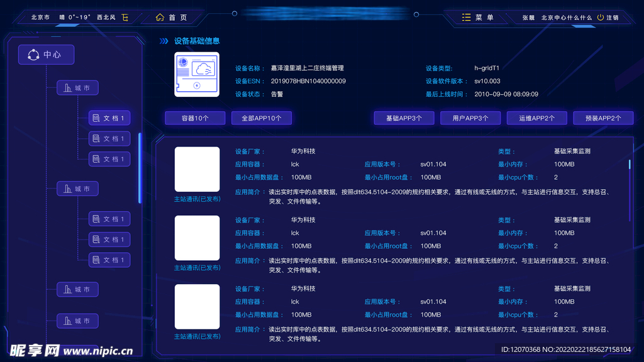Click the building icon on the topmost 城市 node
The image size is (644, 362).
(x=68, y=88)
